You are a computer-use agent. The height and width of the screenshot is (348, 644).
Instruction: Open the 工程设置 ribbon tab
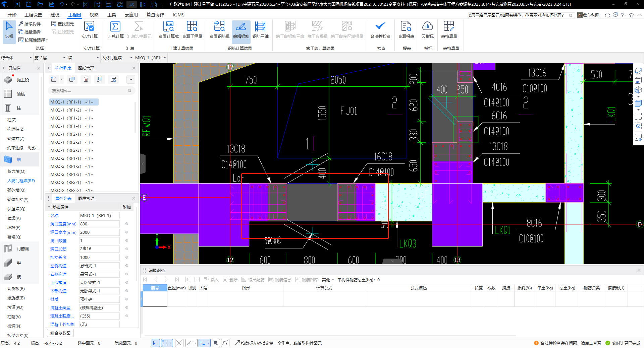(33, 15)
